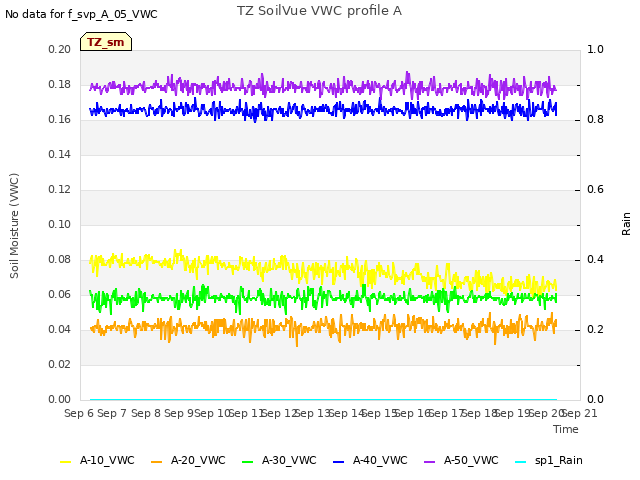Screen dimensions: 640x480
Task: Click the 0.02 value on left axis
Action: point(60,364)
